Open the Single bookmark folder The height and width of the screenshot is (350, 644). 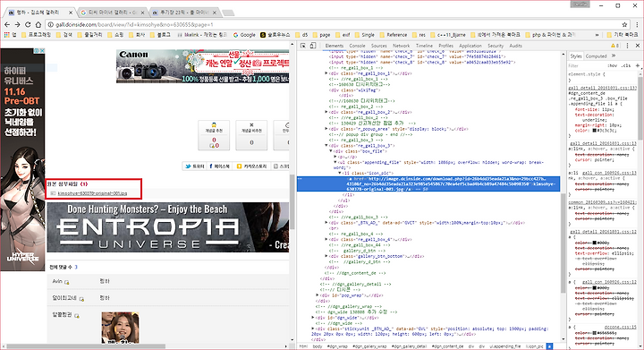point(364,35)
